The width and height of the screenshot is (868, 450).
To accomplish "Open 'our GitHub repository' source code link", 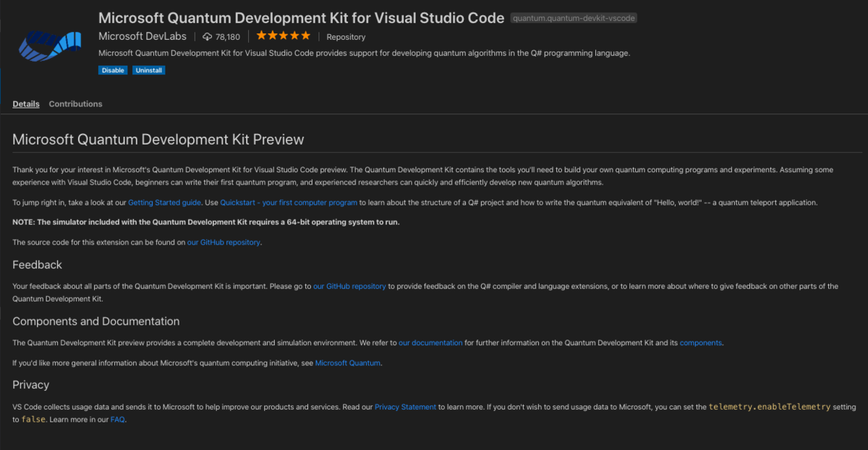I will pyautogui.click(x=224, y=242).
